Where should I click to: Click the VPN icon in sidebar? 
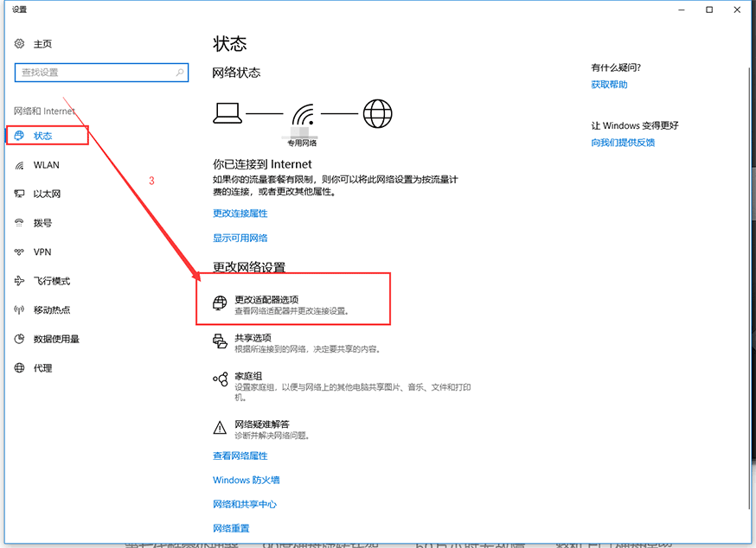(x=19, y=252)
